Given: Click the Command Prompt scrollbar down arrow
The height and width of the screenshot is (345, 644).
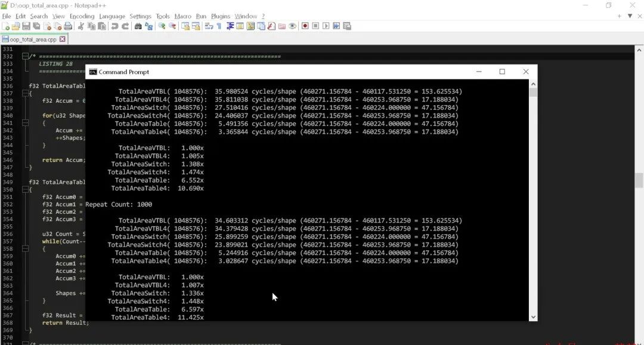Looking at the screenshot, I should [533, 317].
